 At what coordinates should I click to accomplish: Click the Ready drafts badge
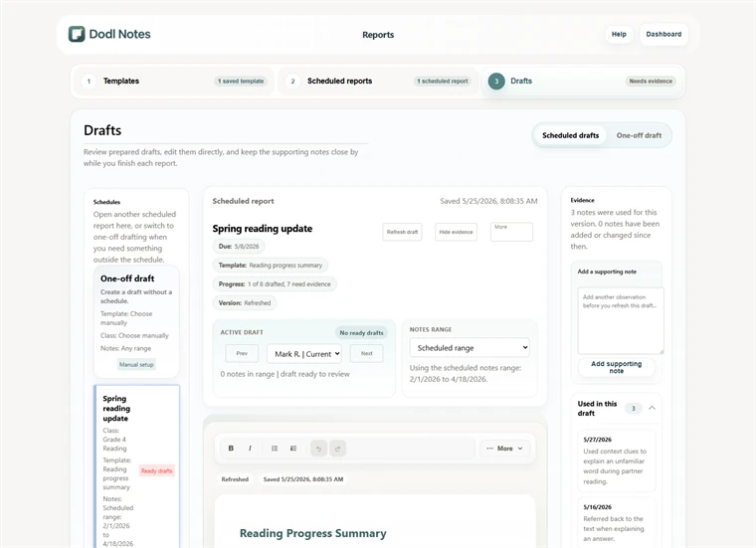157,470
